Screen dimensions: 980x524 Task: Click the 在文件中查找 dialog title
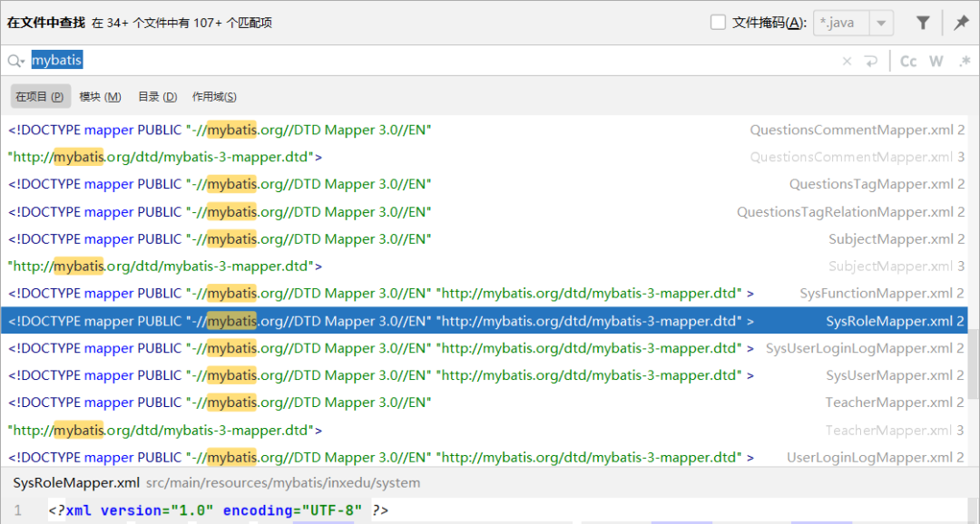tap(45, 23)
